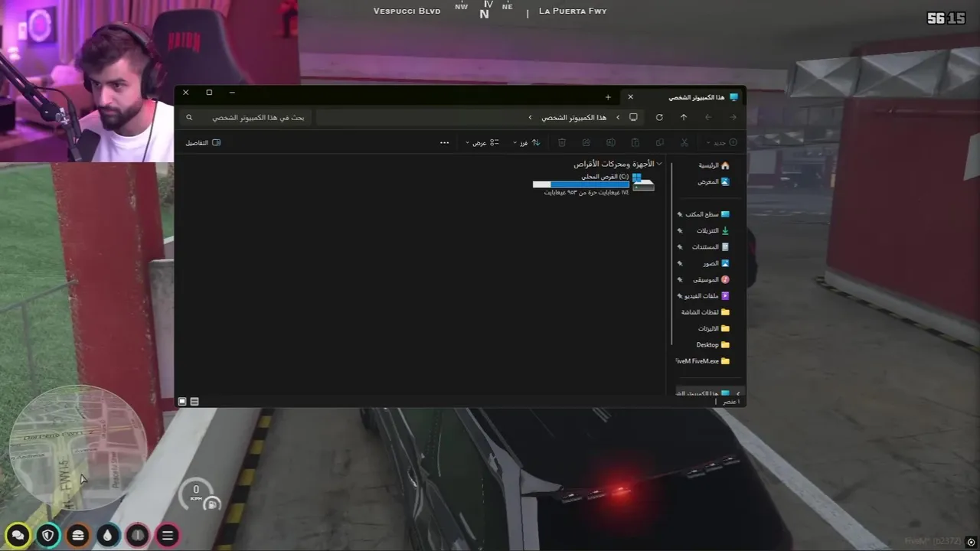Viewport: 980px width, 551px height.
Task: Click the shield armor HUD icon
Action: pos(48,535)
